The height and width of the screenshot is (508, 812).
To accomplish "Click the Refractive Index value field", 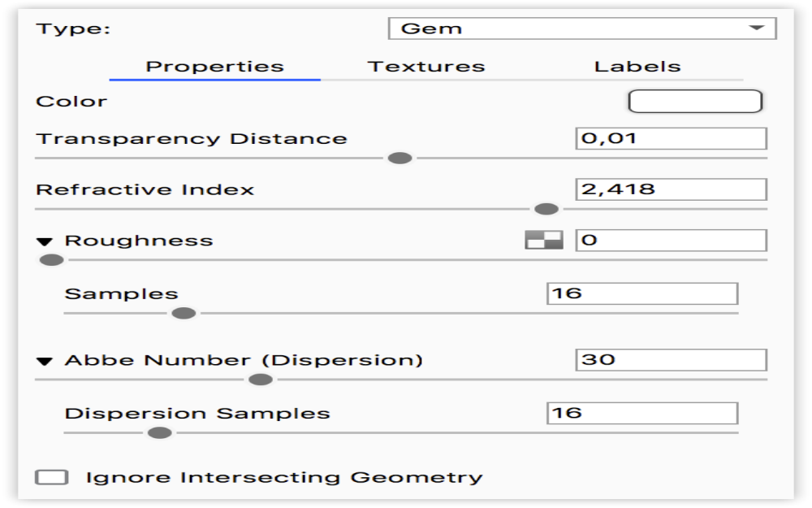I will tap(671, 189).
